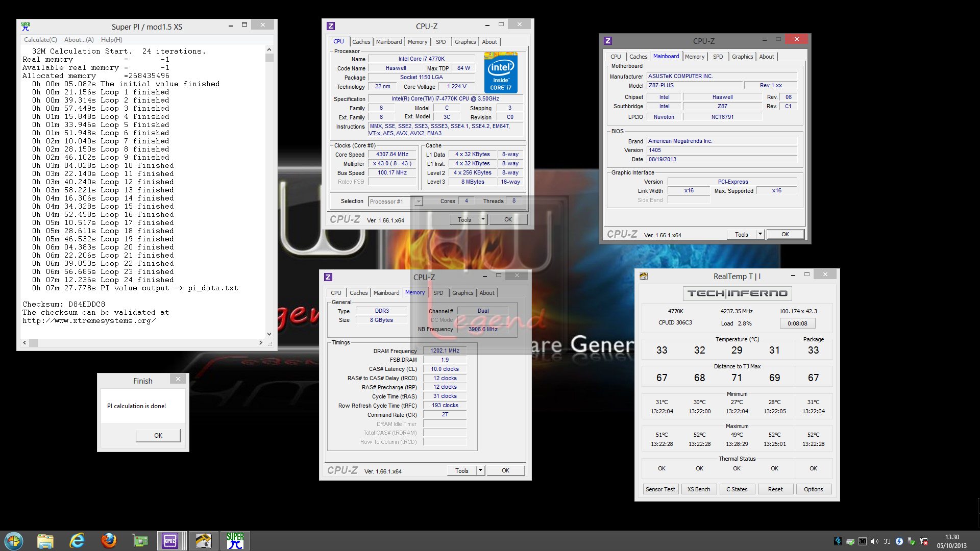This screenshot has height=551, width=980.
Task: Click OK in the Finish dialog
Action: (158, 435)
